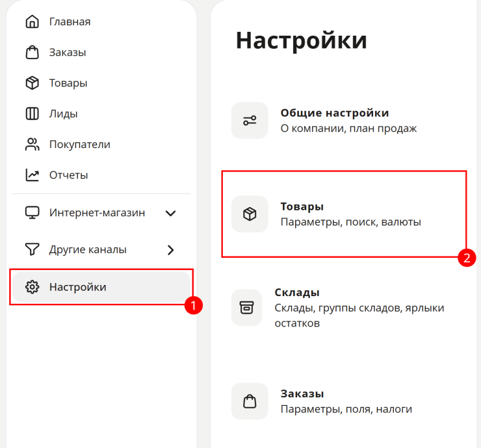This screenshot has width=481, height=448.
Task: Open Общие настройки settings section
Action: (x=335, y=113)
